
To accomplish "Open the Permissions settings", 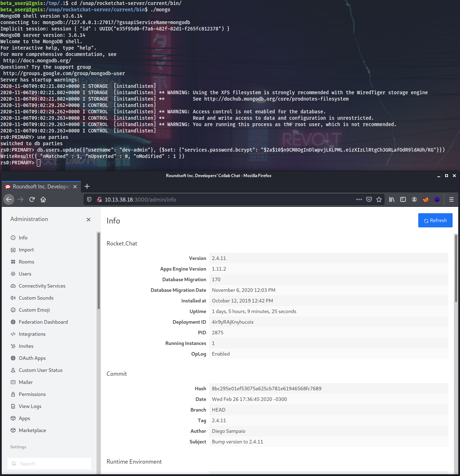I will 32,394.
